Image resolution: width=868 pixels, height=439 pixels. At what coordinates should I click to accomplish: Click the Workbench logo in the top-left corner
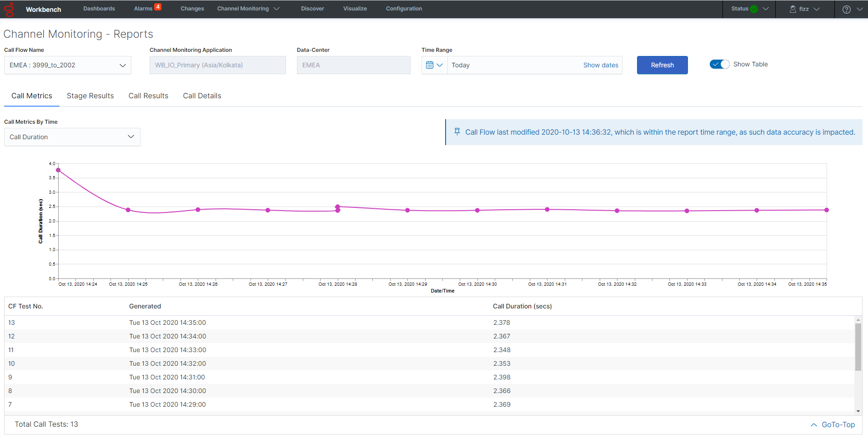click(x=9, y=9)
